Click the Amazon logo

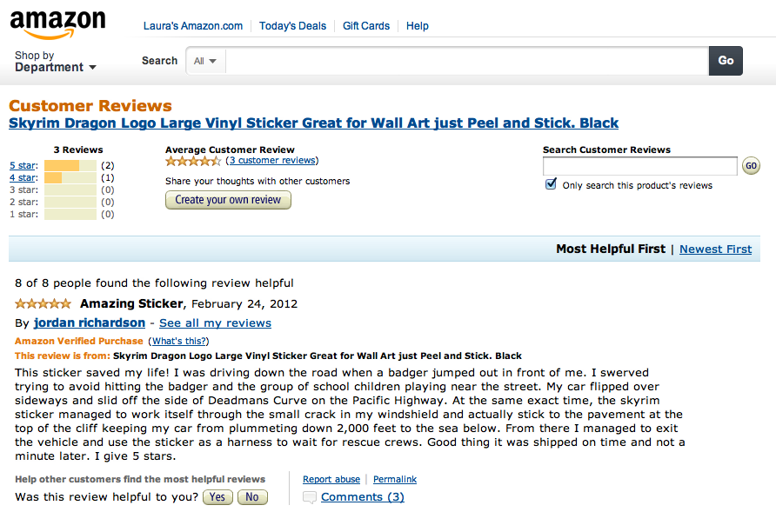[57, 25]
